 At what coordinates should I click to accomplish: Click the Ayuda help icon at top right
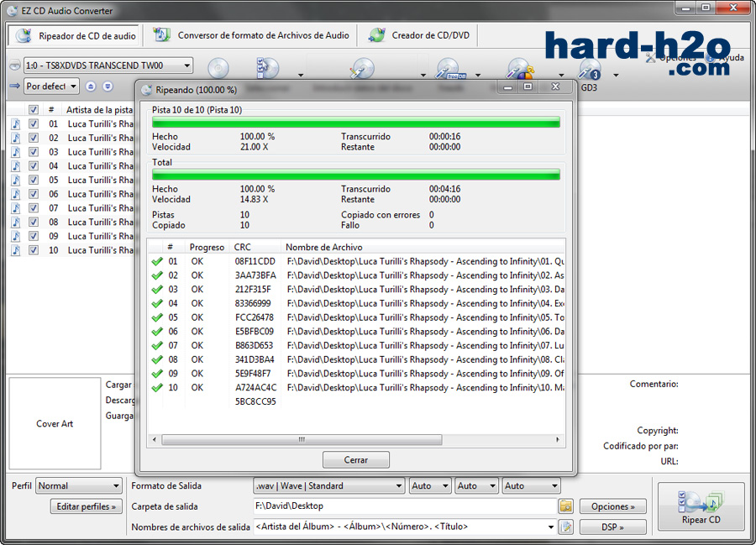(710, 58)
